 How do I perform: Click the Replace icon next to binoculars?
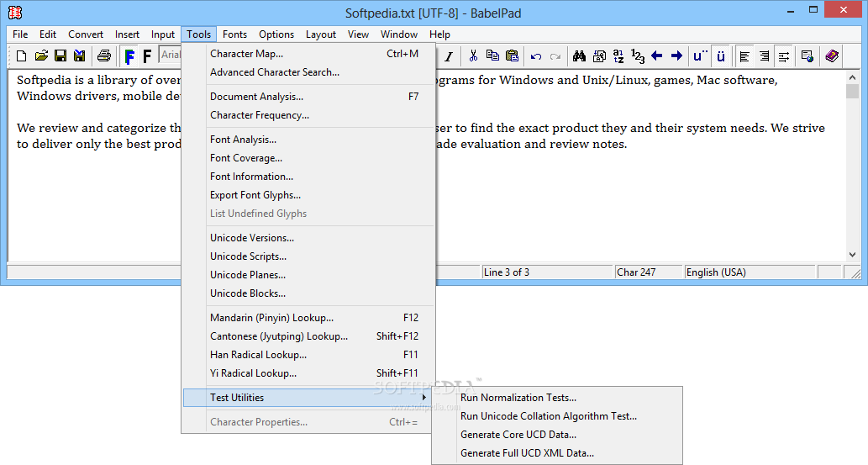599,56
